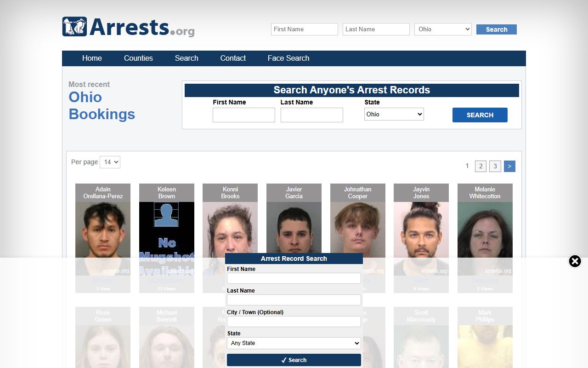Click the Shelby county link
The height and width of the screenshot is (368, 588).
pos(103,281)
